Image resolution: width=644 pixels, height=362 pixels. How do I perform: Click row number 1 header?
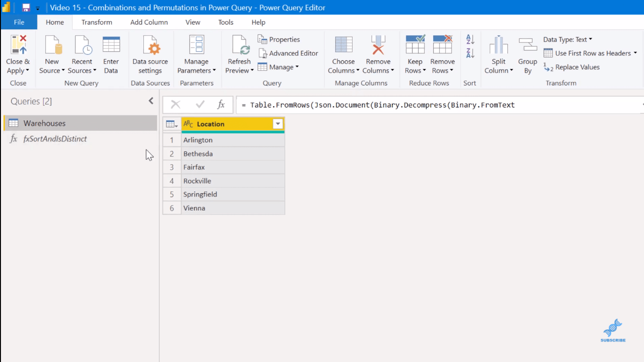tap(172, 140)
